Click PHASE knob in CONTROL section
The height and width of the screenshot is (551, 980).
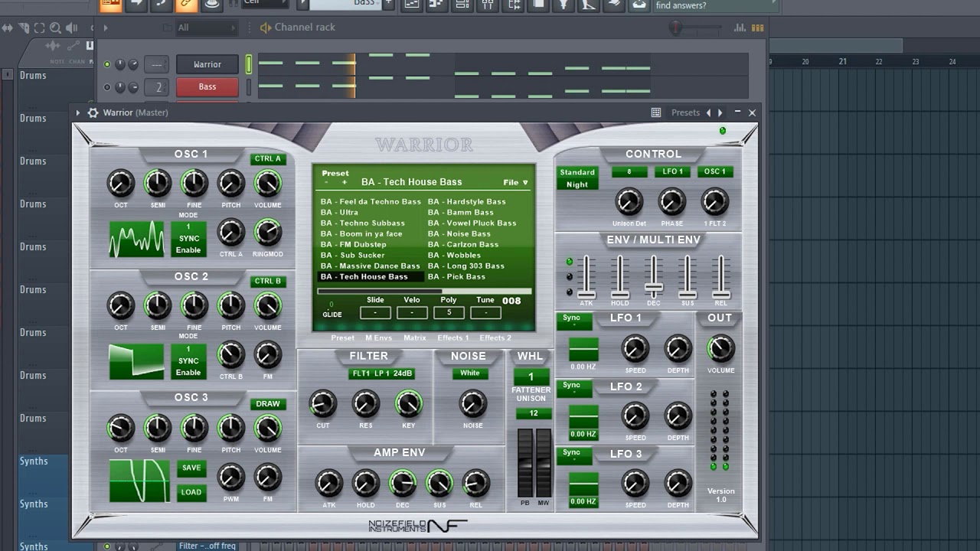(671, 202)
